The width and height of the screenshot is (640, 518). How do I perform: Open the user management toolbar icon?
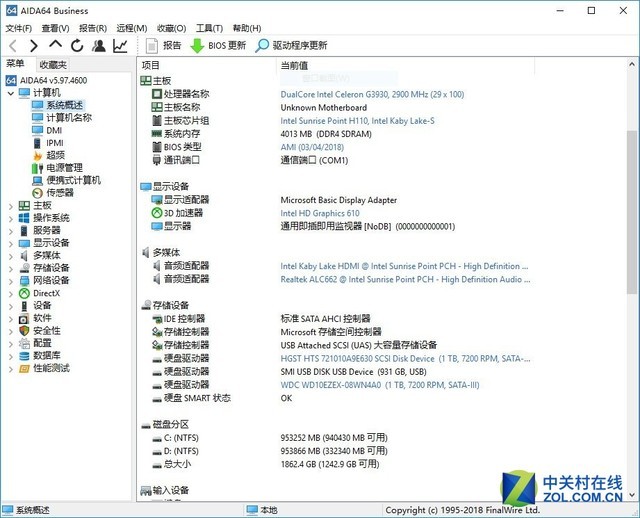[x=98, y=45]
